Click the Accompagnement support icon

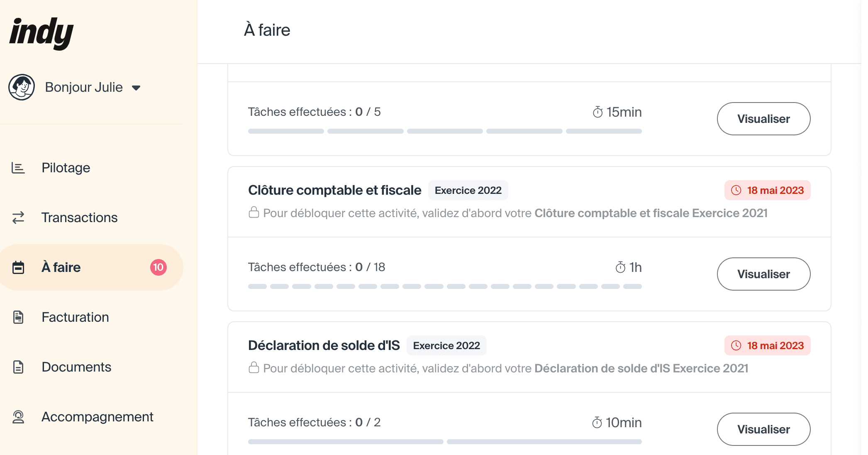click(18, 417)
